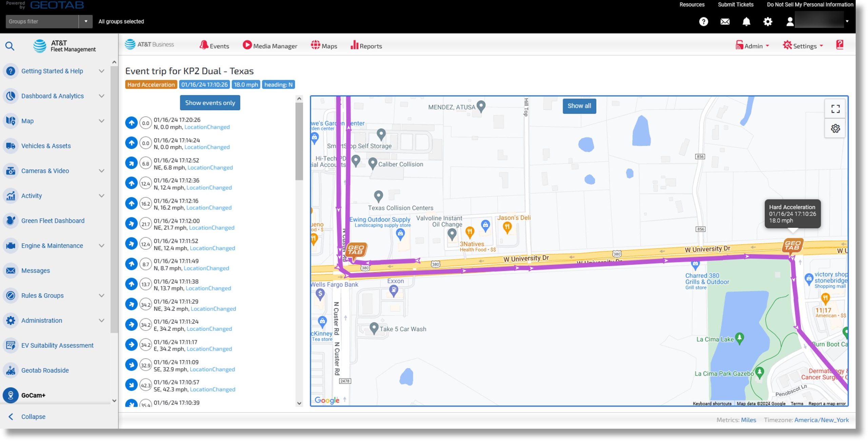
Task: Open map settings gear icon
Action: [x=835, y=128]
